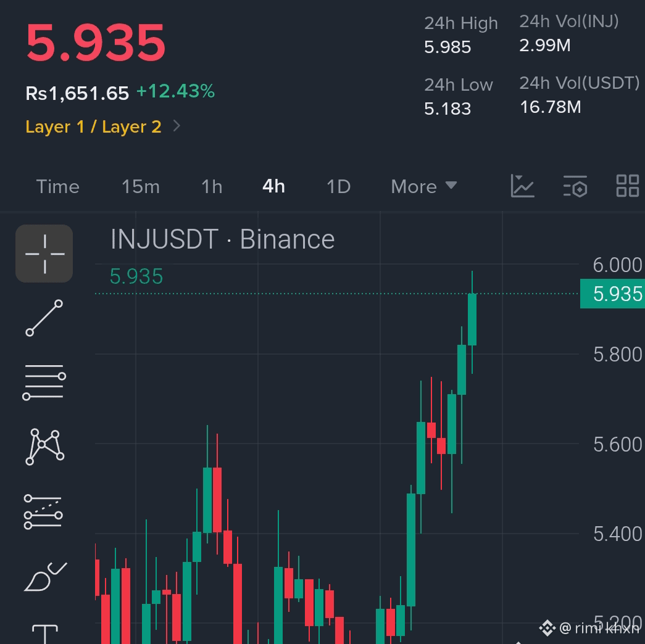Switch to Time chart interval
The image size is (645, 644).
pyautogui.click(x=57, y=187)
